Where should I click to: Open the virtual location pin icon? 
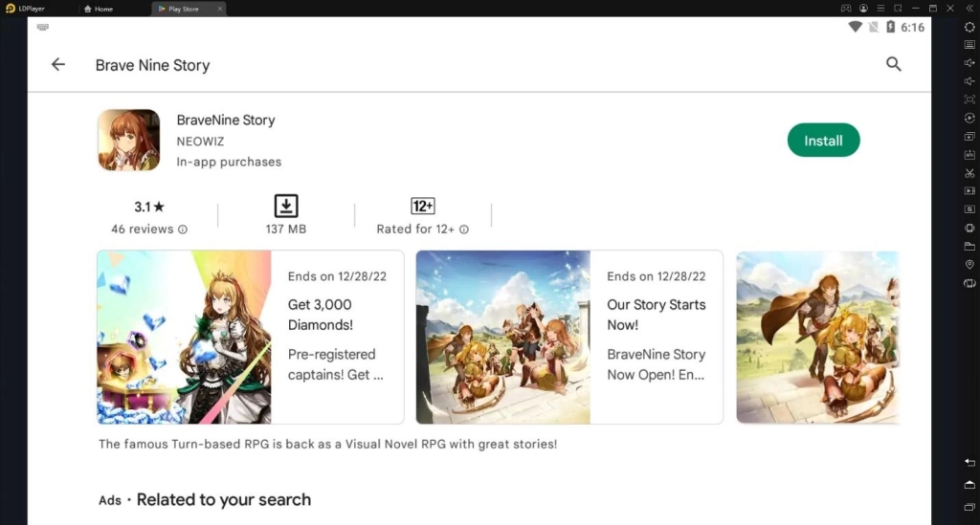[x=969, y=264]
